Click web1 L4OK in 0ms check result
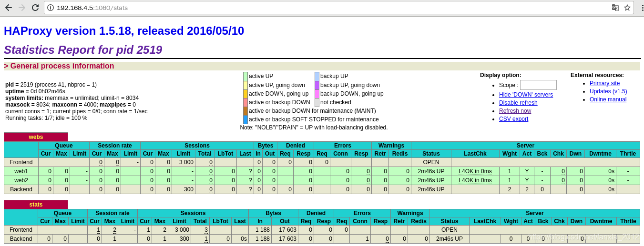The height and width of the screenshot is (246, 644). tap(475, 171)
